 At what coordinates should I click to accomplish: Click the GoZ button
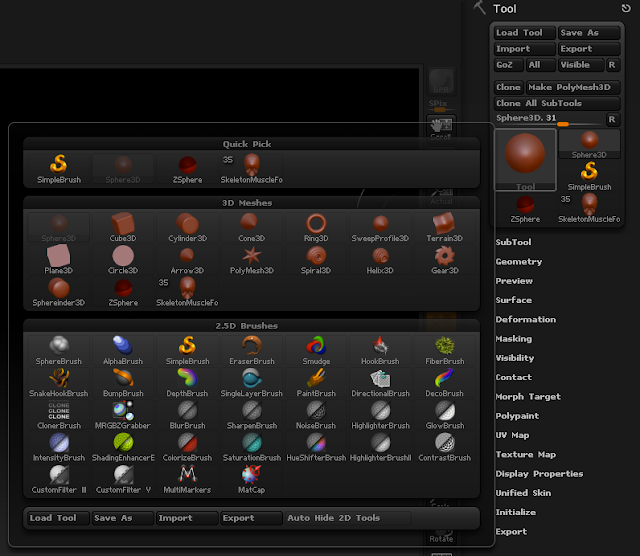[x=509, y=65]
